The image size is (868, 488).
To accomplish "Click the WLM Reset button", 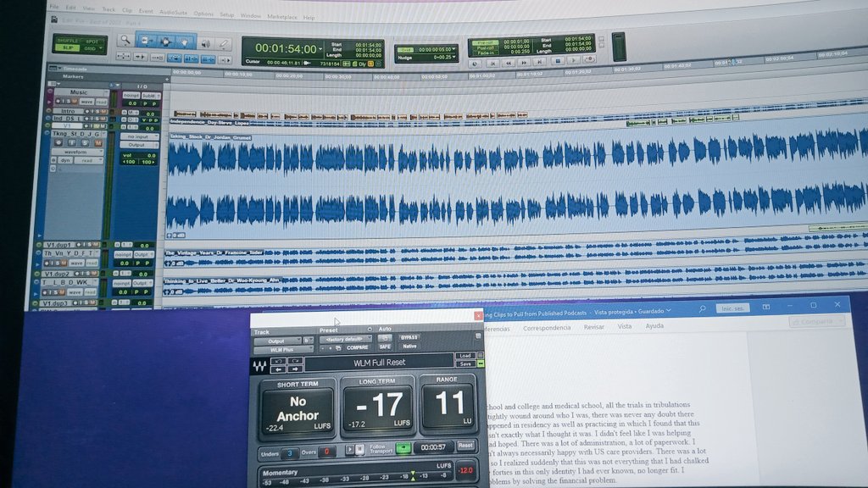I will [x=465, y=445].
